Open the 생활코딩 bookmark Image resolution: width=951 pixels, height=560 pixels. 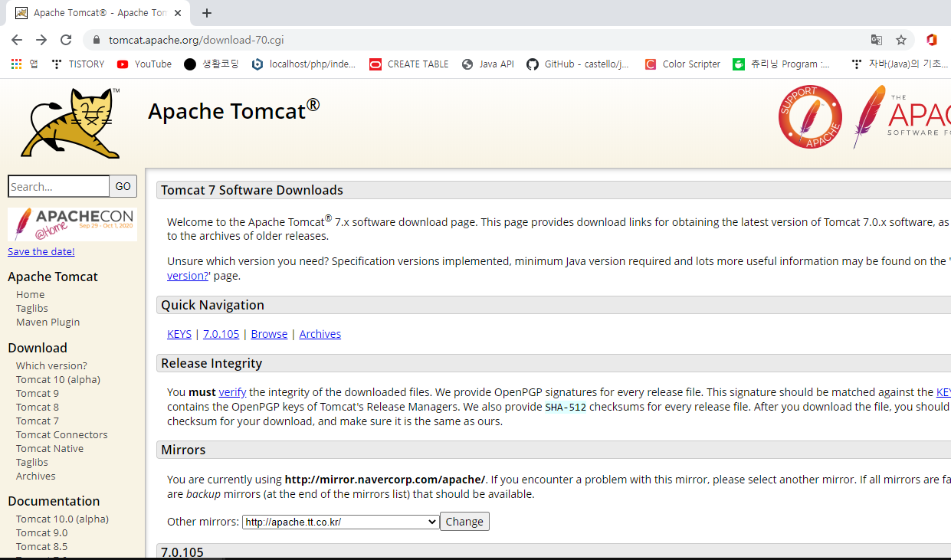[x=212, y=64]
